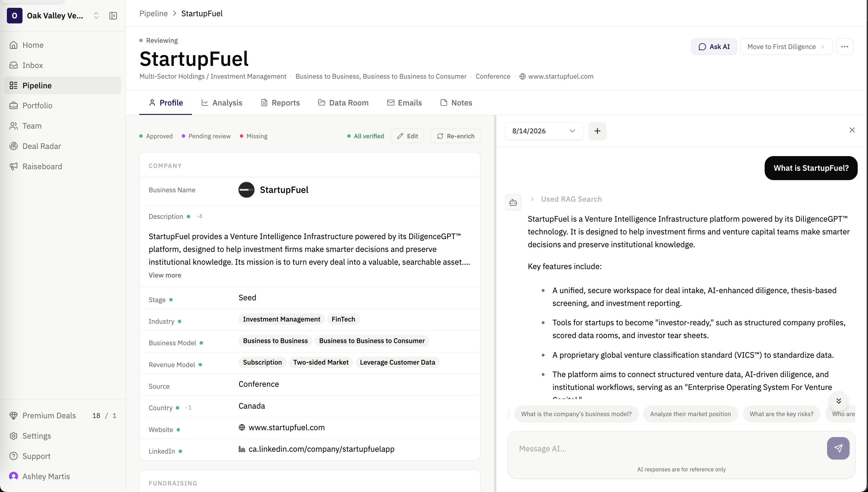868x492 pixels.
Task: Click the StartupFuel company logo thumbnail
Action: [x=246, y=190]
